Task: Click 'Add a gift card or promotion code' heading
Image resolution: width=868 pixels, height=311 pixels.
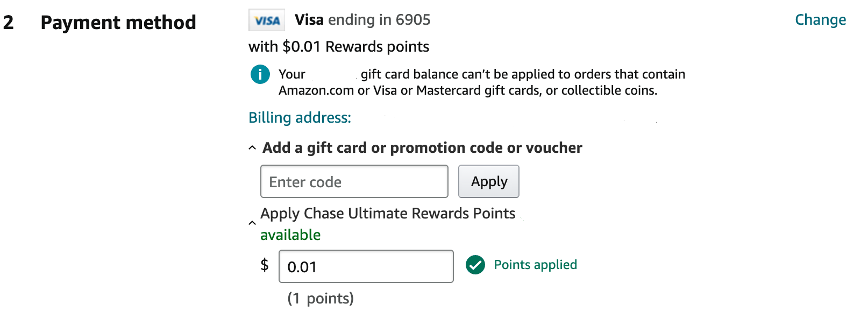Action: [x=422, y=147]
